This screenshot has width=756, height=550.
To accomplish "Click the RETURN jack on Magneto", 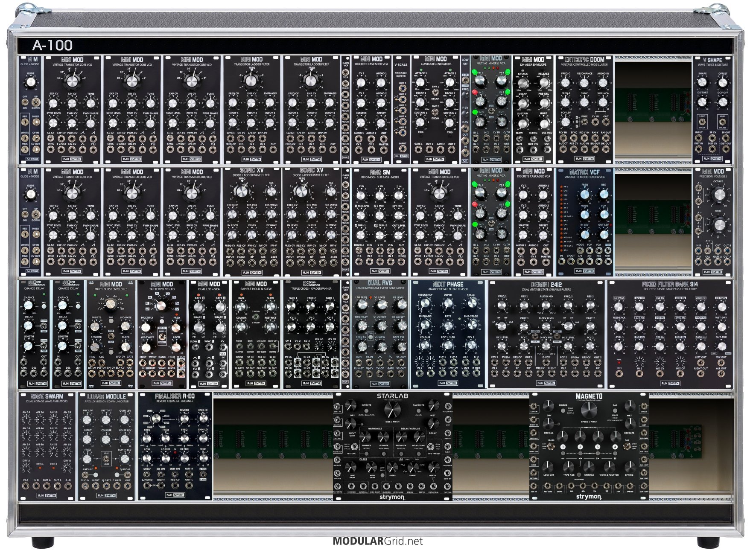I will [534, 473].
